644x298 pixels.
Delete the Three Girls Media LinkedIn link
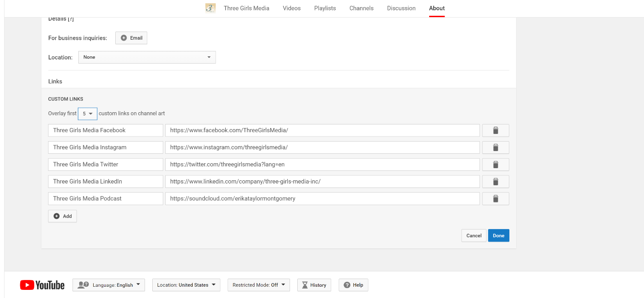click(x=495, y=182)
